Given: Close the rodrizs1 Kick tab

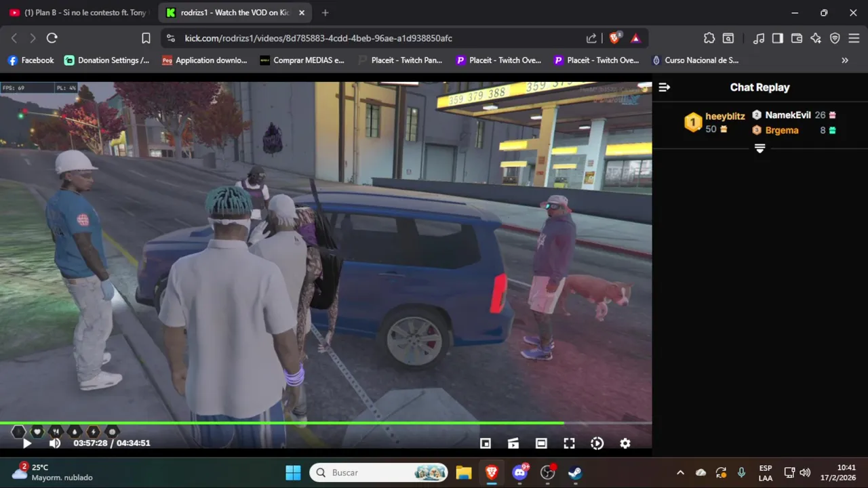Looking at the screenshot, I should click(302, 12).
